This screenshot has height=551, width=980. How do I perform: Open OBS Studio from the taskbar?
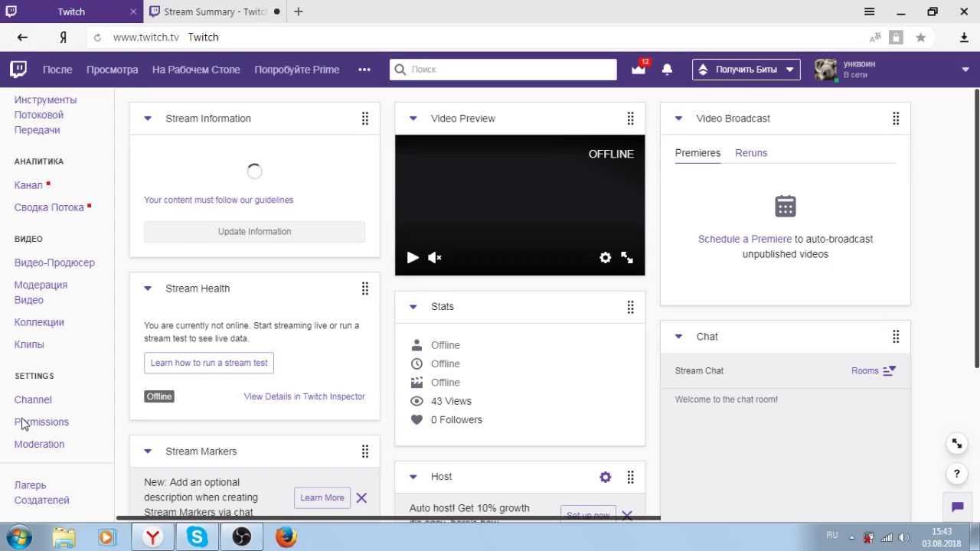242,537
